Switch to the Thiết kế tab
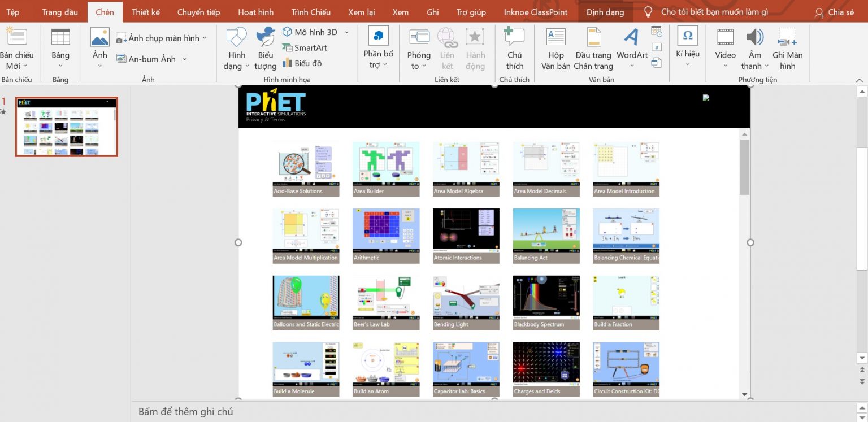Screen dimensions: 868x422 point(146,12)
